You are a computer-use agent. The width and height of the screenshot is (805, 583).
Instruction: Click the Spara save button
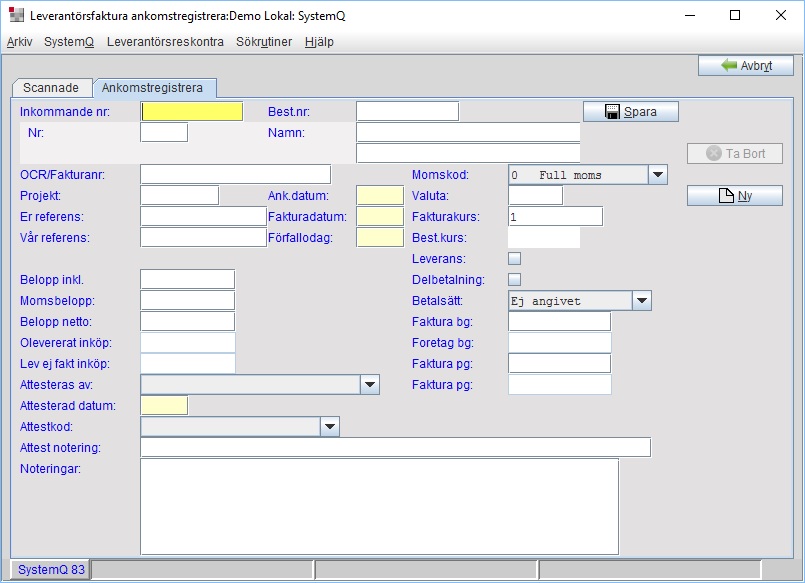[630, 111]
